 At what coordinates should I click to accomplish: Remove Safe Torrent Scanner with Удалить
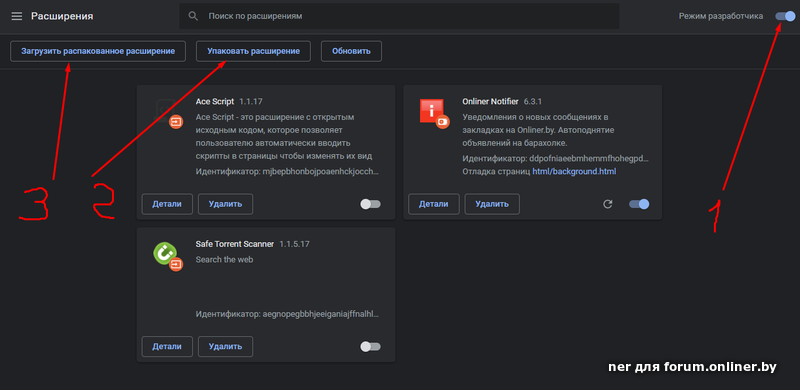pos(225,347)
